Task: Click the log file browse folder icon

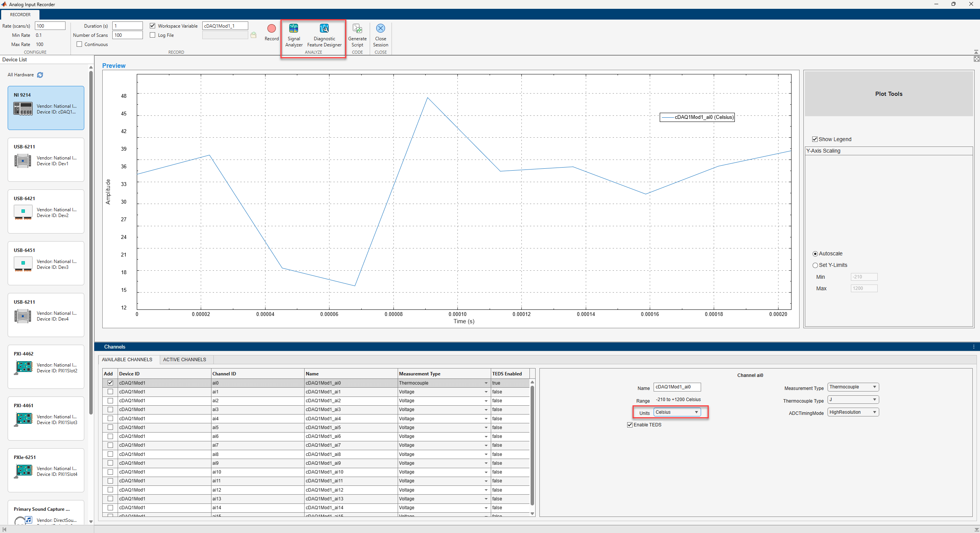Action: (253, 35)
